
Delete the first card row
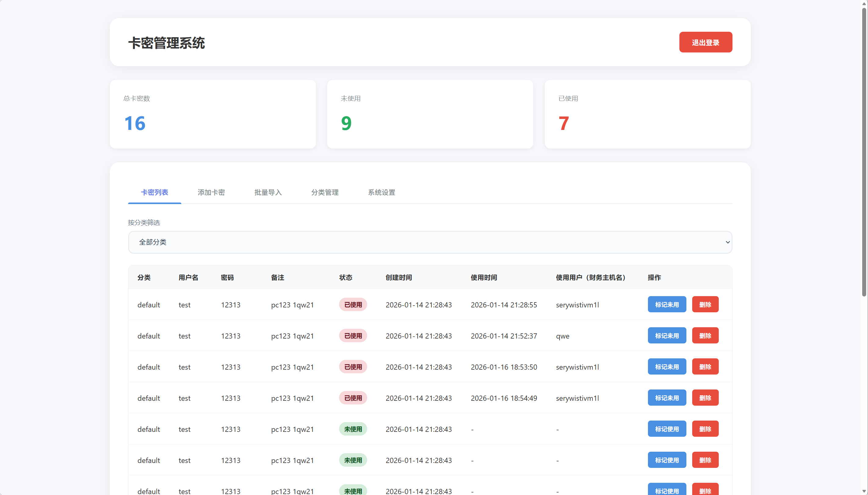[705, 304]
